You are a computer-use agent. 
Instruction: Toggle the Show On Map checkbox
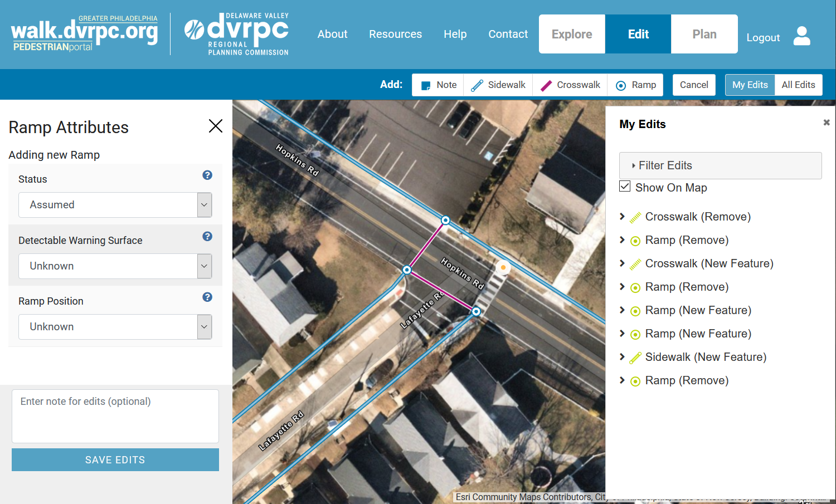point(625,187)
